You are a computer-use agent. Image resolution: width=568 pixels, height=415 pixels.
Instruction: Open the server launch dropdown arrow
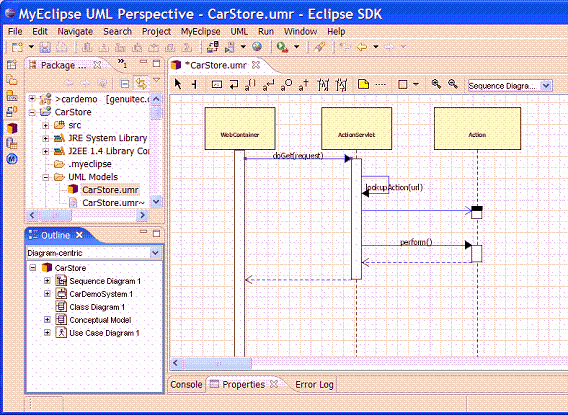[243, 47]
